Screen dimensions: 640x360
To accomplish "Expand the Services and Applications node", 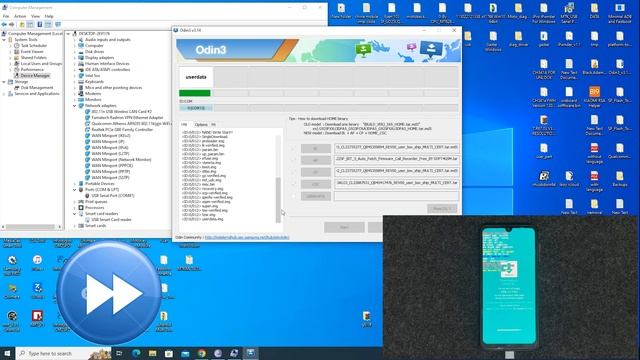I will click(4, 94).
